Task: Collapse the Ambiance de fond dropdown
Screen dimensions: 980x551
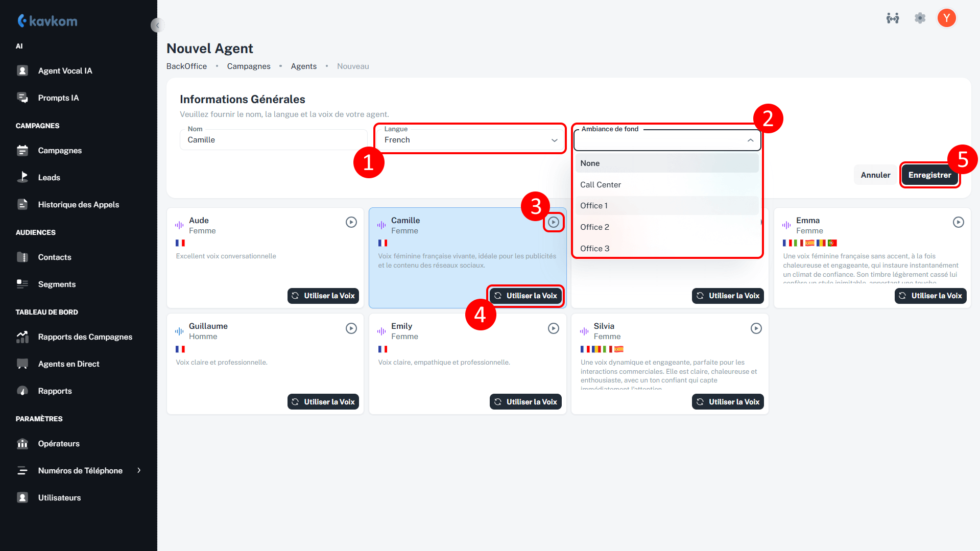Action: click(x=750, y=140)
